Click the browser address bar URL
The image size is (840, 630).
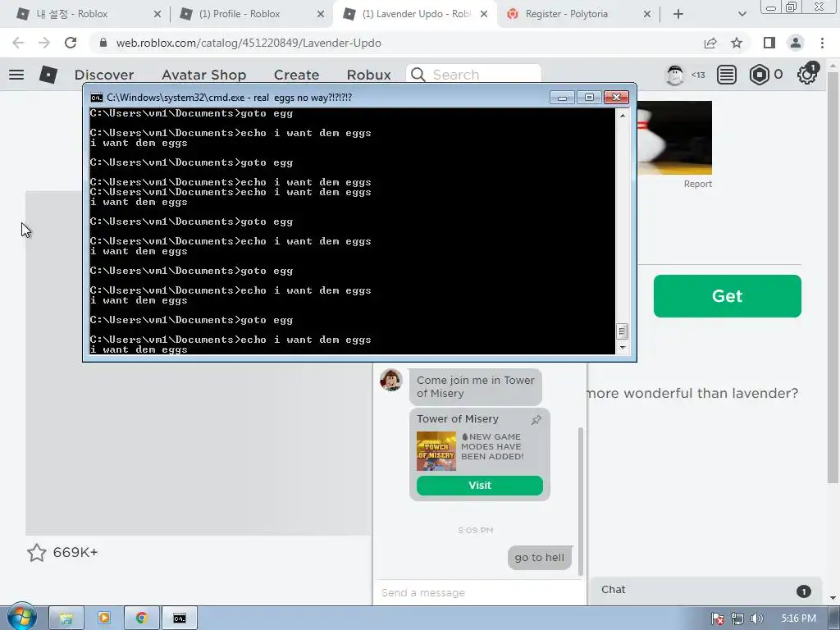(x=249, y=43)
